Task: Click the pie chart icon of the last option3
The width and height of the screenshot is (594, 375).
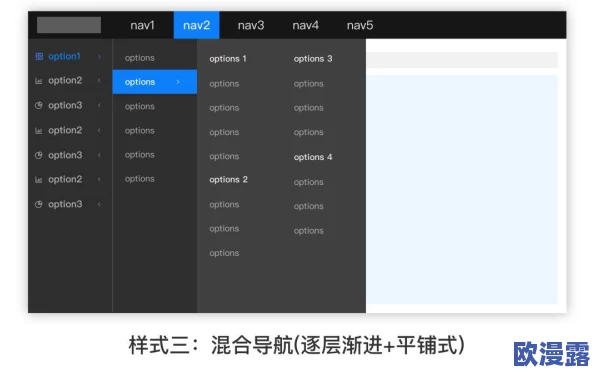Action: coord(39,204)
